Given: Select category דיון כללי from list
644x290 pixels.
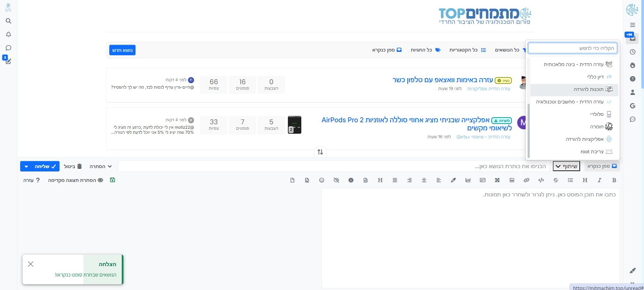Looking at the screenshot, I should tap(574, 77).
